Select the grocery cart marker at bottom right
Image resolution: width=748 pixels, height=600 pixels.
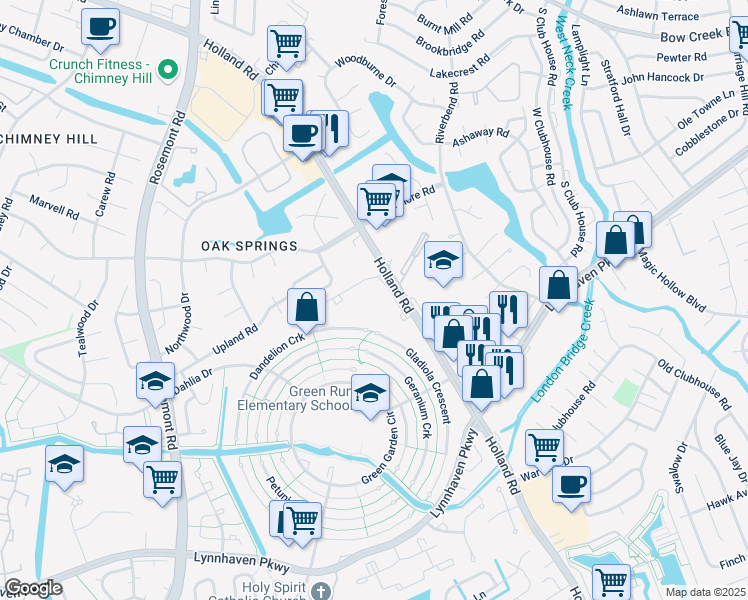pyautogui.click(x=612, y=583)
